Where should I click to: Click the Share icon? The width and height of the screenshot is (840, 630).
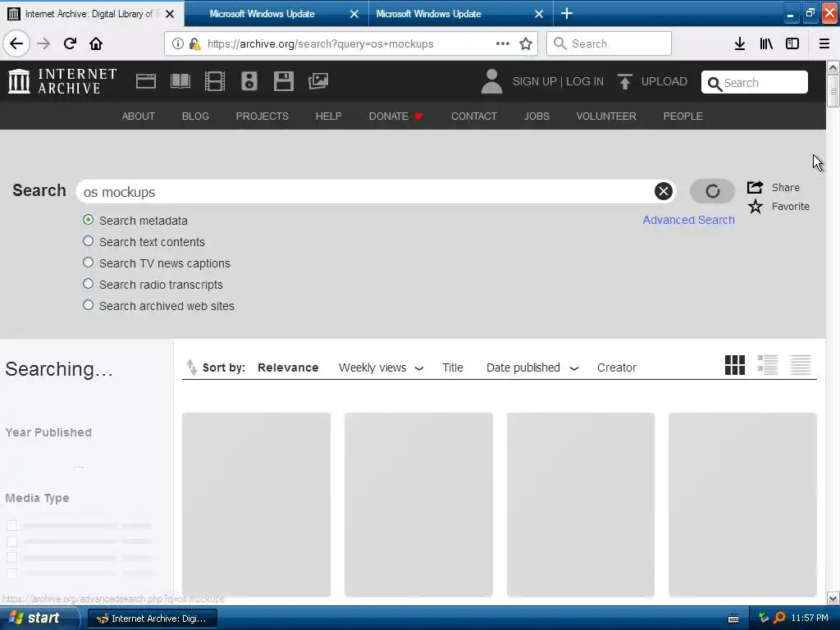point(755,187)
